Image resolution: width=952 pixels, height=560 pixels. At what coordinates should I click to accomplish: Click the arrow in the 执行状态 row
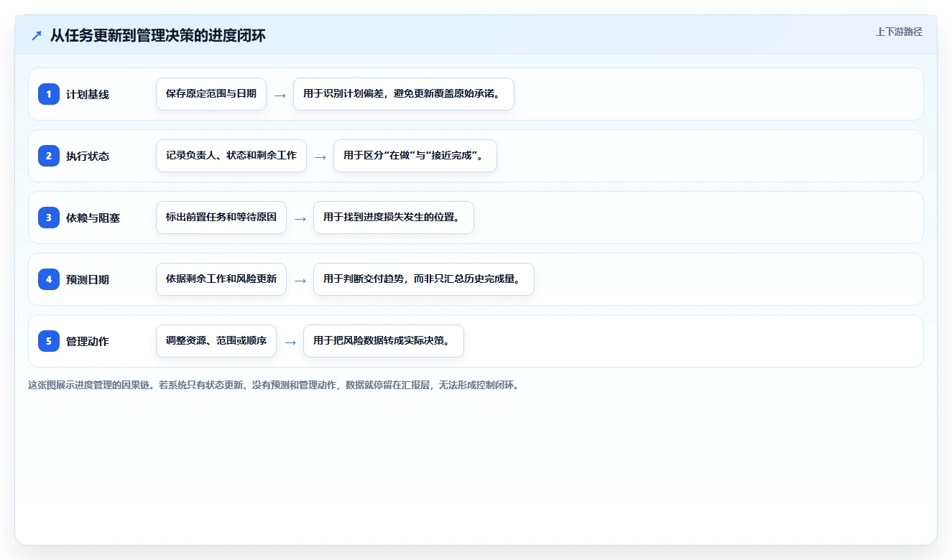(320, 157)
